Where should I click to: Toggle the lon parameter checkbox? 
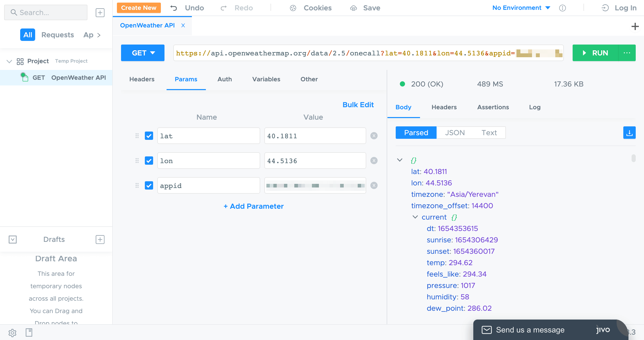pyautogui.click(x=149, y=161)
